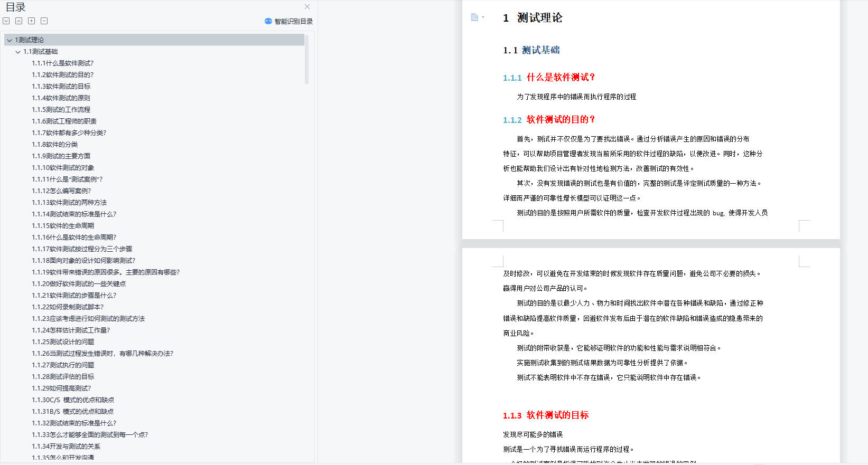Select the 1测试理论 outline row
The height and width of the screenshot is (465, 868).
154,40
